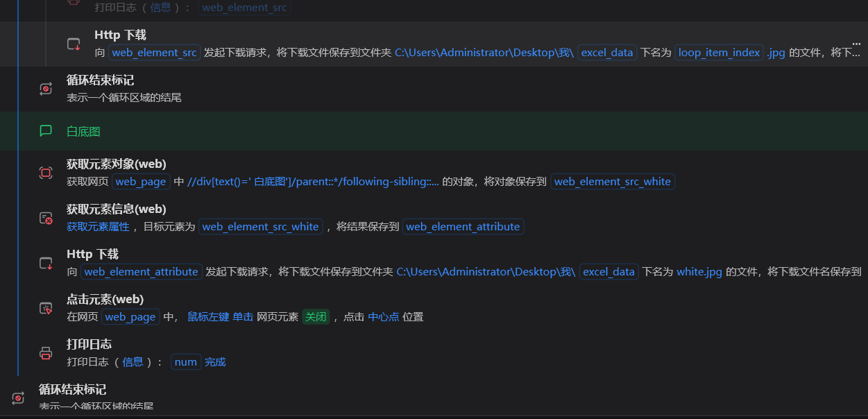Open the 中心点 position selector
The image size is (868, 419).
[x=384, y=316]
